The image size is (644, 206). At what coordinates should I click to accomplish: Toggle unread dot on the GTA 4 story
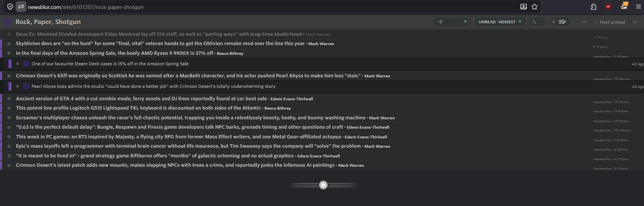[9, 99]
